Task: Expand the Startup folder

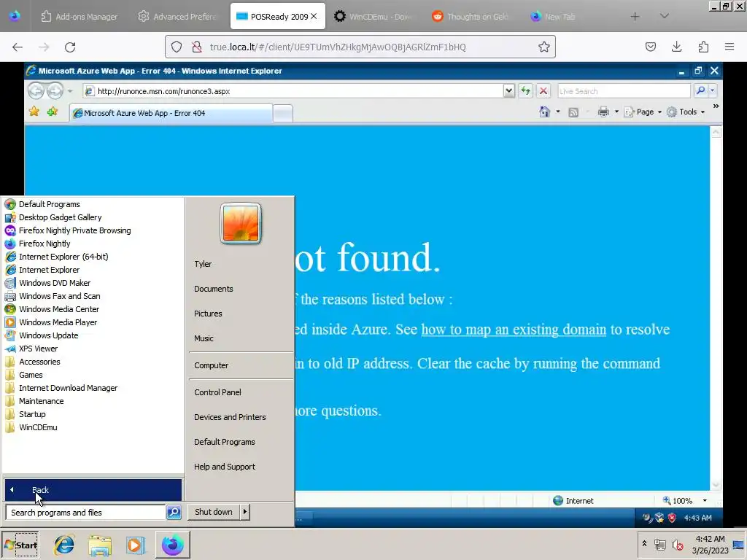Action: point(32,414)
